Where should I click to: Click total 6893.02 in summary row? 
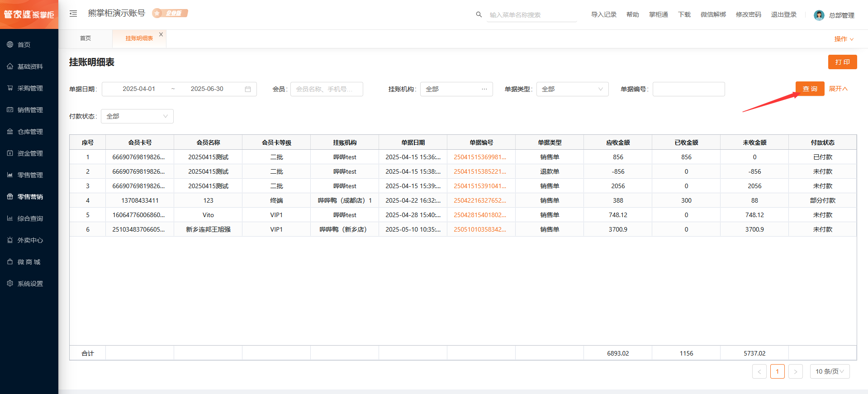[618, 353]
